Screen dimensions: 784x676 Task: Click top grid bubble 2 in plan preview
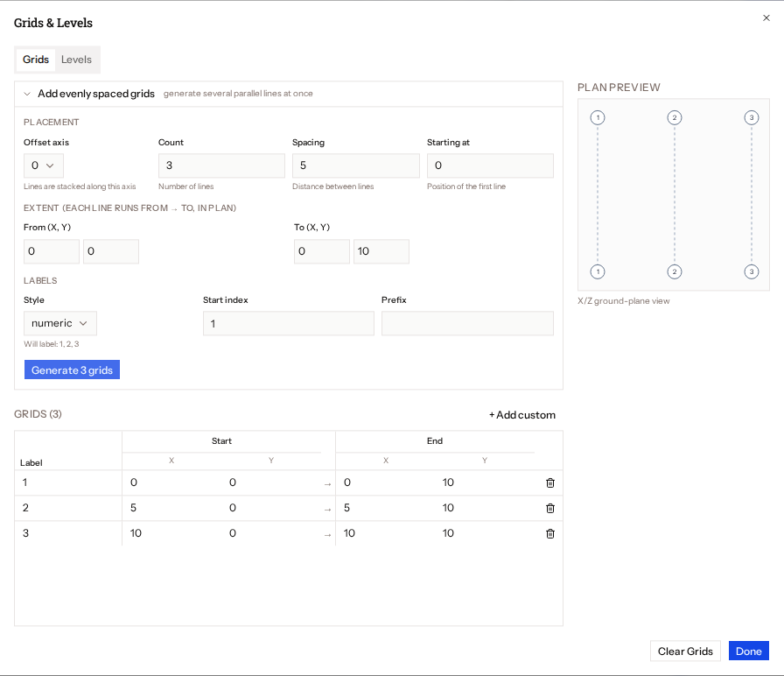(x=675, y=117)
